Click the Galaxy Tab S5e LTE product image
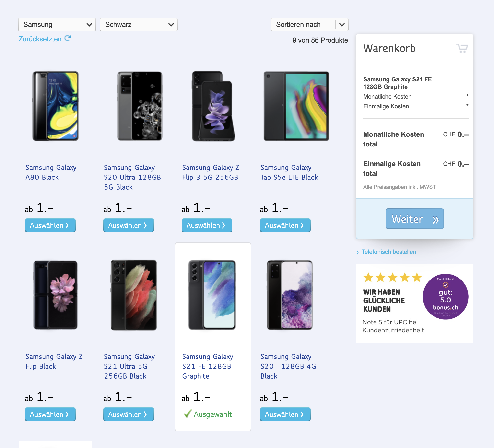Screen dimensions: 494x448 tap(296, 106)
